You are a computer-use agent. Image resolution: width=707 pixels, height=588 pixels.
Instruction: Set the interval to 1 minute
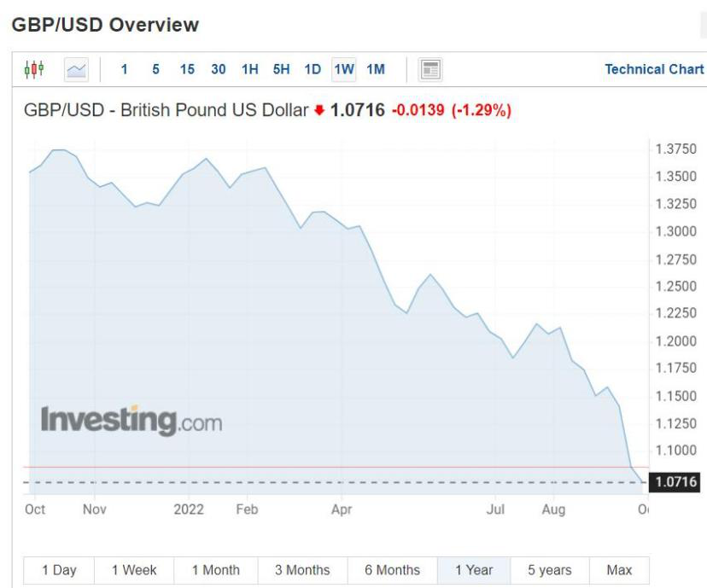point(125,70)
